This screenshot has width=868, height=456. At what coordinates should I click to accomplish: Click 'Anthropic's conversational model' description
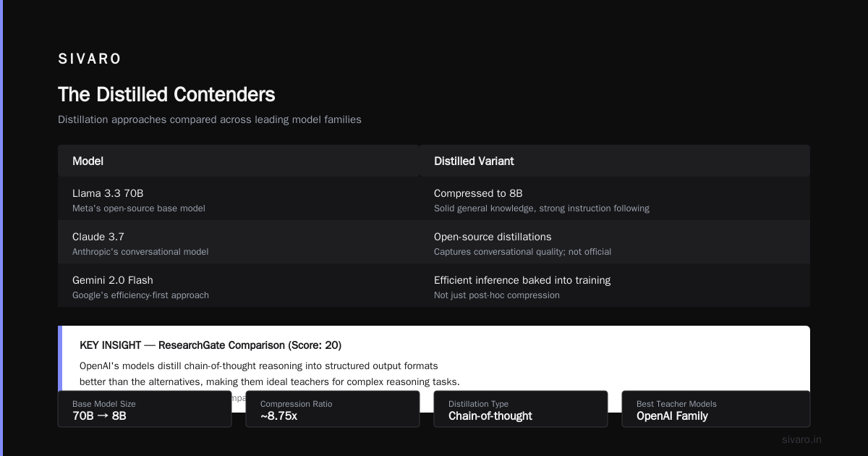click(x=140, y=252)
